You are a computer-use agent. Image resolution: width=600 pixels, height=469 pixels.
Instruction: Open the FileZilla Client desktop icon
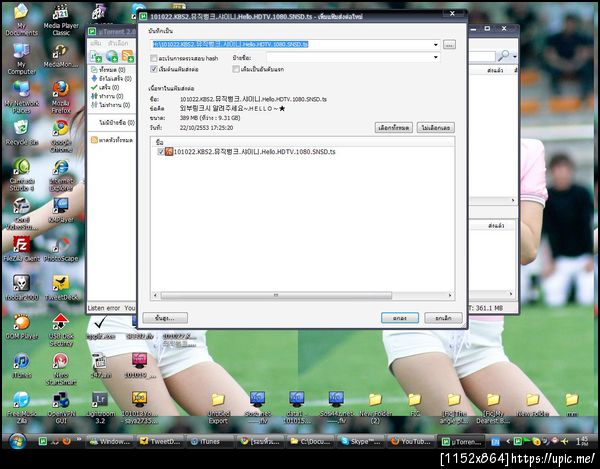pos(21,249)
